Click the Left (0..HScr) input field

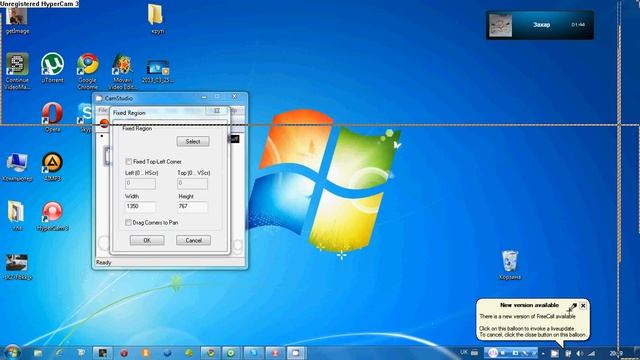pyautogui.click(x=140, y=183)
